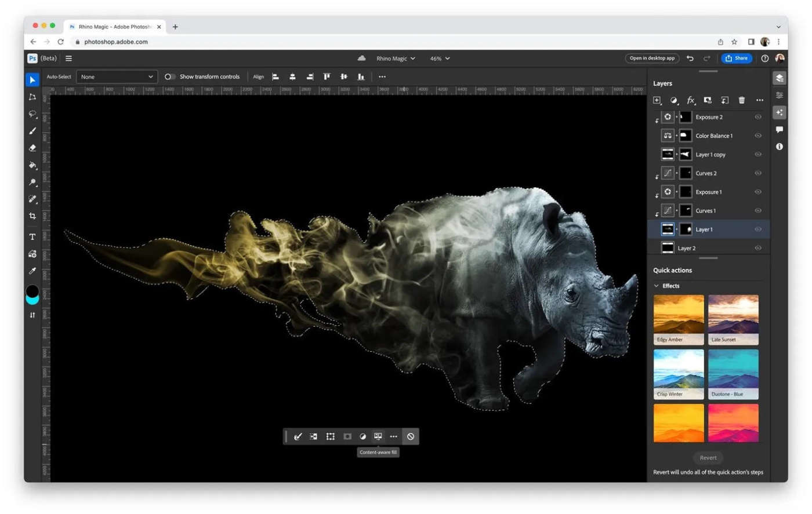This screenshot has width=812, height=514.
Task: Open the layer effects (fx) menu
Action: [690, 100]
